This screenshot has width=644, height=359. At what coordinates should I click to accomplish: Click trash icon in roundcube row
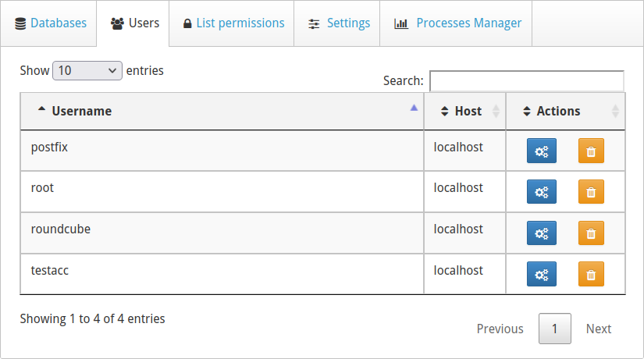591,233
